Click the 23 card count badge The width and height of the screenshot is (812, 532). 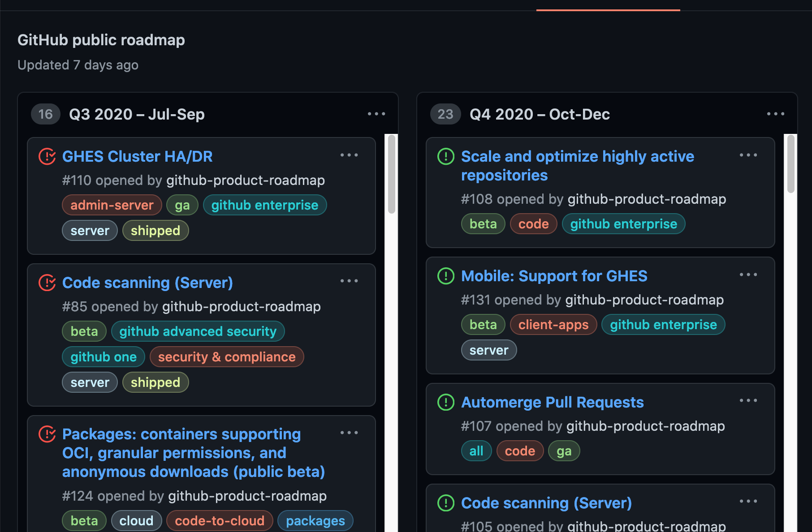[x=445, y=114]
